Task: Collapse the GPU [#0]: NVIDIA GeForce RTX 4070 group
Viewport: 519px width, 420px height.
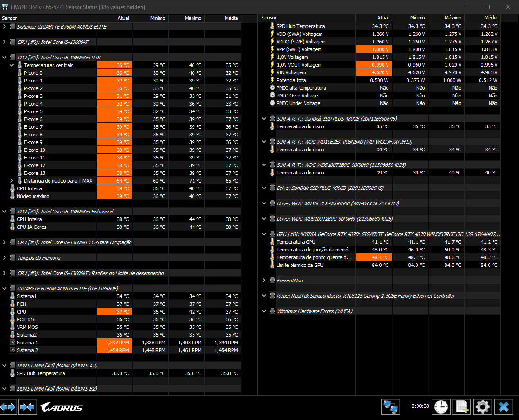Action: tap(264, 234)
